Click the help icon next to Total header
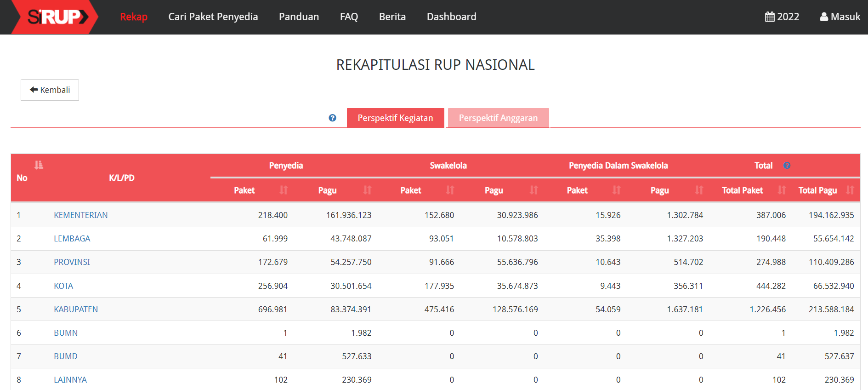868x390 pixels. coord(787,166)
